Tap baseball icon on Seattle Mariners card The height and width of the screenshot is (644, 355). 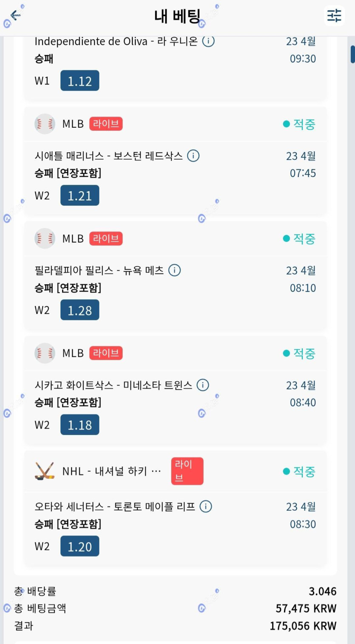[x=45, y=124]
